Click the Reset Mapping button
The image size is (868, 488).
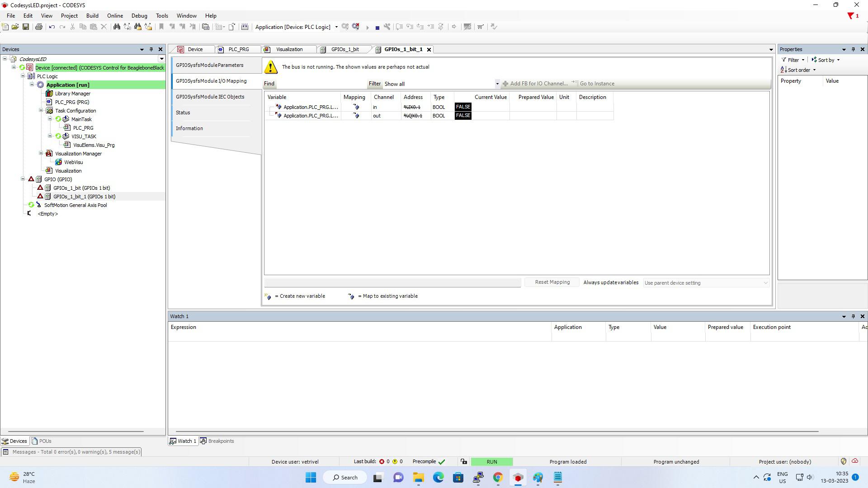click(x=552, y=282)
